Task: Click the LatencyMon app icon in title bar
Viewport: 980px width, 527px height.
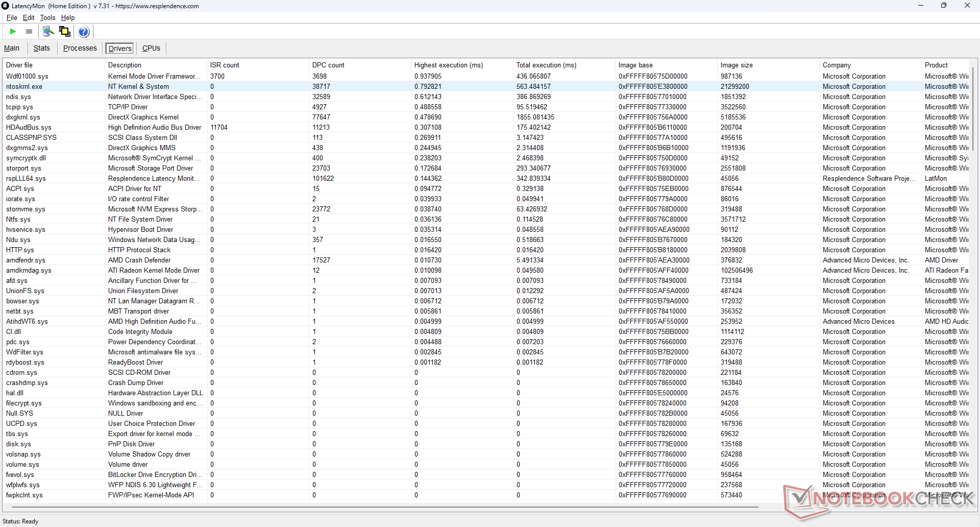Action: coord(6,6)
